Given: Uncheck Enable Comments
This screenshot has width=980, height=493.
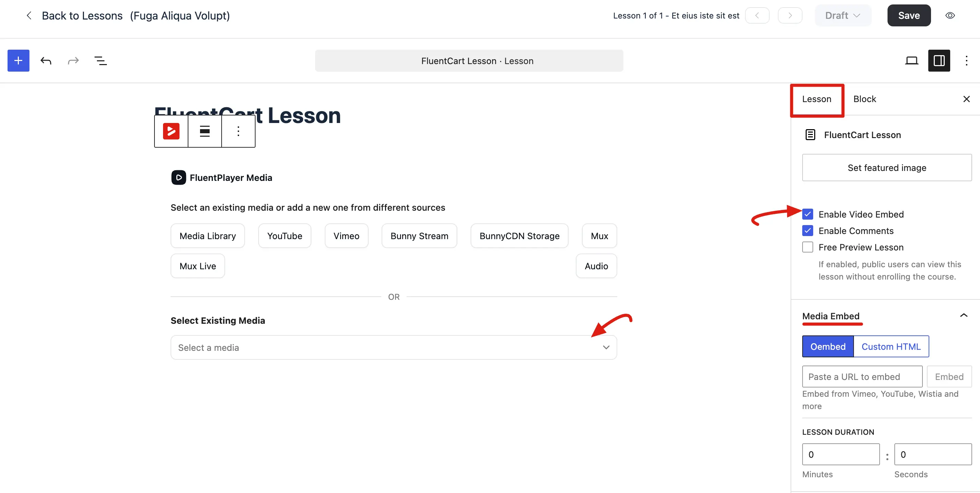Looking at the screenshot, I should [807, 231].
